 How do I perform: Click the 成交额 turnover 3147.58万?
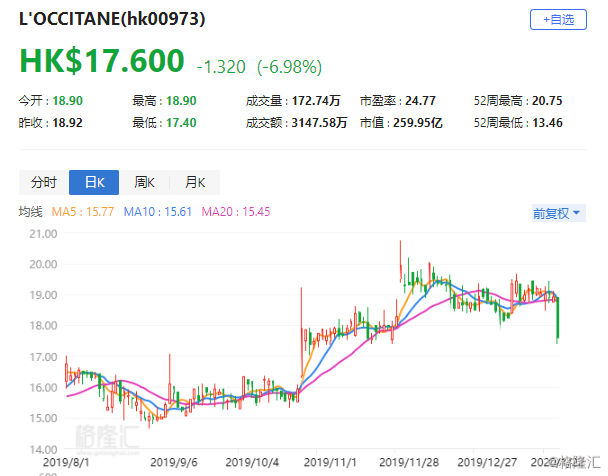coord(319,123)
